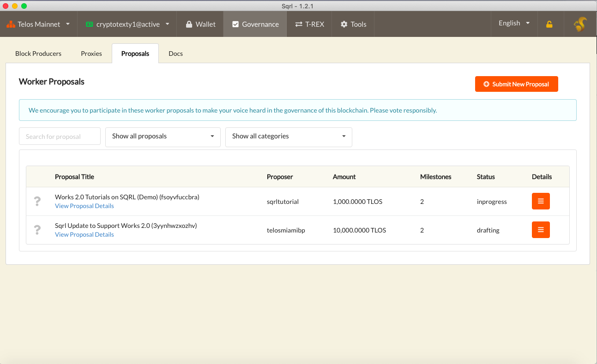The width and height of the screenshot is (597, 364).
Task: Open the English language dropdown
Action: click(514, 23)
